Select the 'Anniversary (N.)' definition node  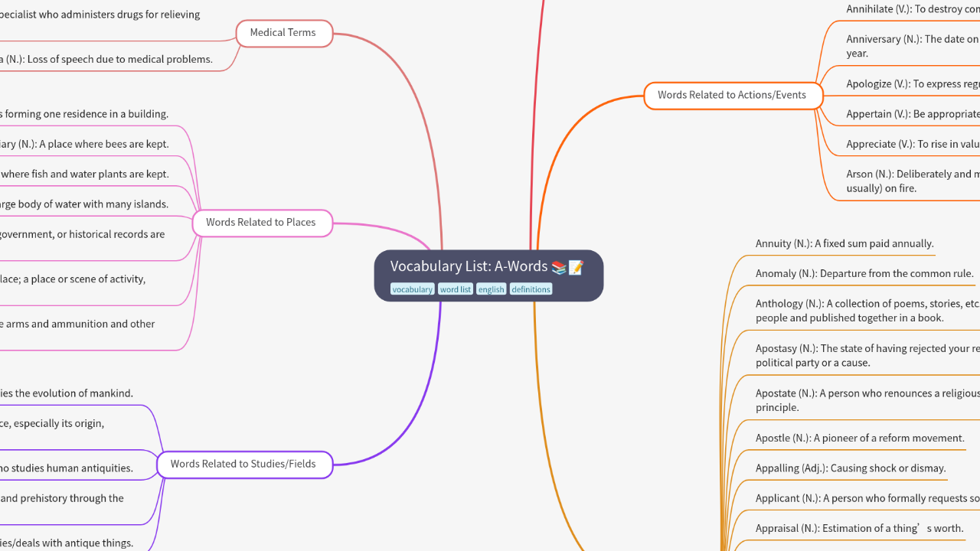click(913, 46)
